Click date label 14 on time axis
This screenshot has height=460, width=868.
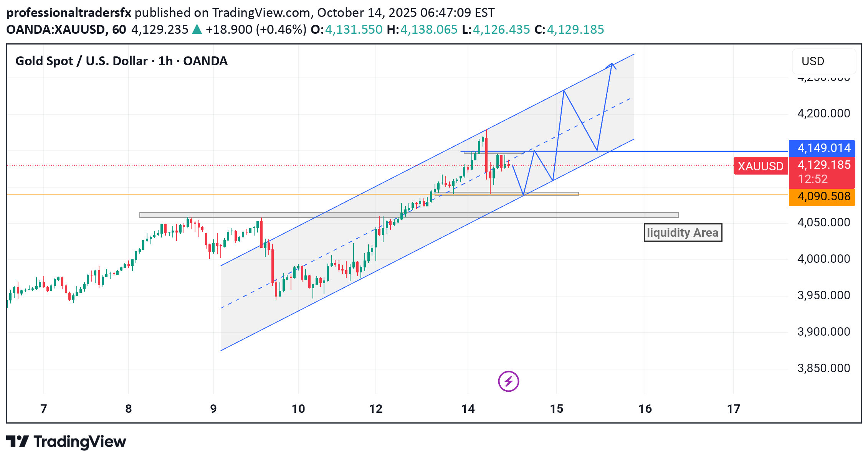(x=468, y=409)
